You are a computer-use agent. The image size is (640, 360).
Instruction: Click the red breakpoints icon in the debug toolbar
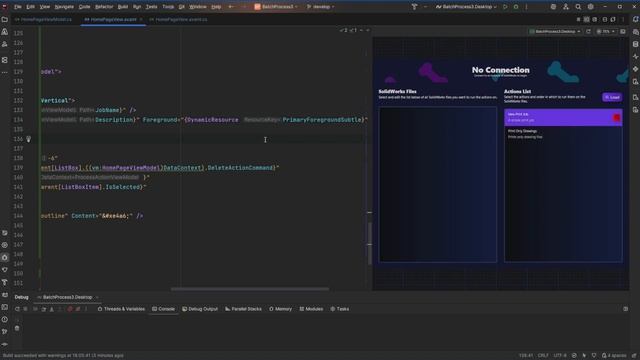pyautogui.click(x=70, y=309)
